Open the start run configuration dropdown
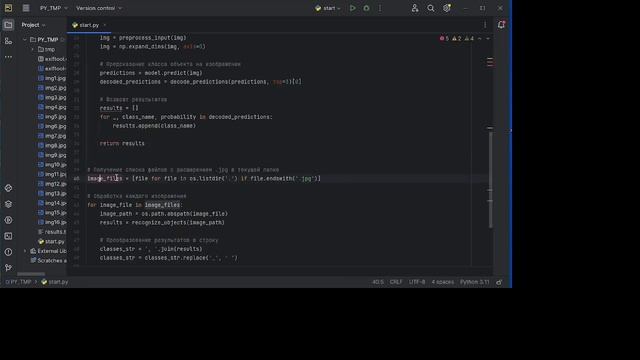The height and width of the screenshot is (360, 640). (328, 8)
